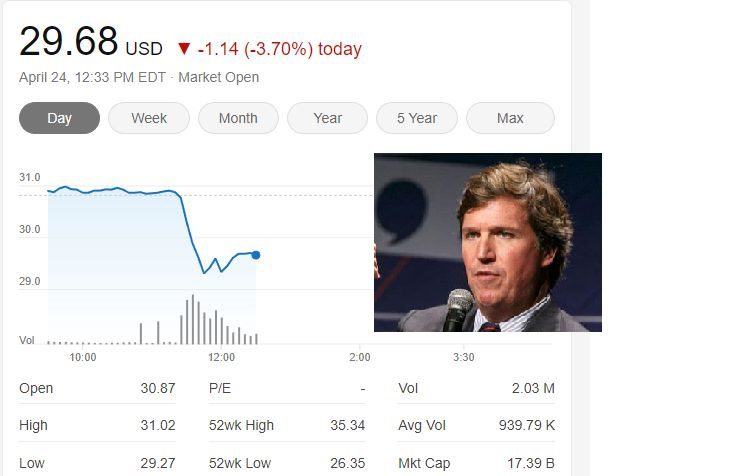
Task: Click the photo of the man with a microphone
Action: click(487, 242)
